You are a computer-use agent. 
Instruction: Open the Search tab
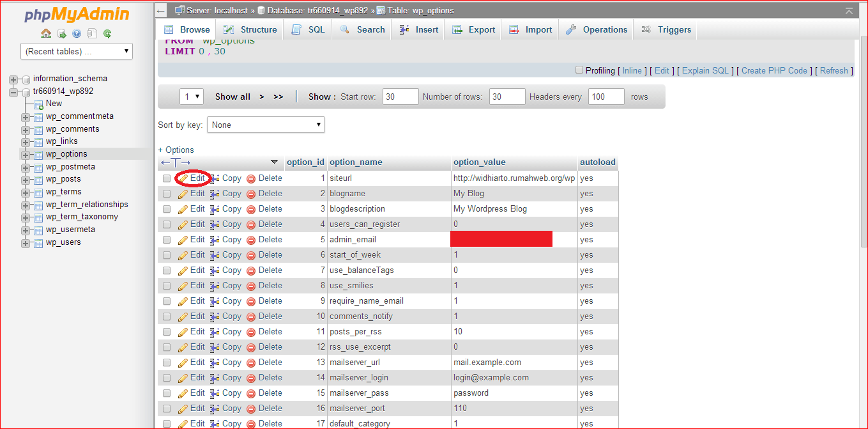362,29
